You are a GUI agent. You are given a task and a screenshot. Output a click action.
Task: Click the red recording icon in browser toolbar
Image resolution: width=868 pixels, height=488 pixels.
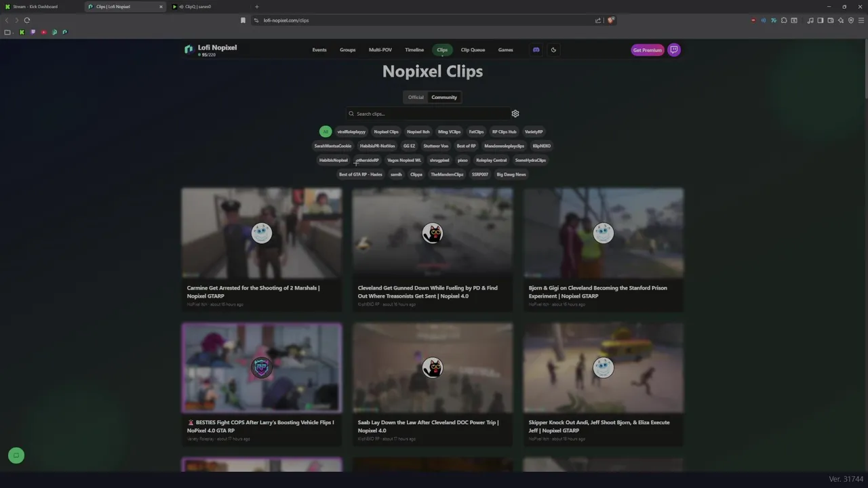pyautogui.click(x=753, y=20)
